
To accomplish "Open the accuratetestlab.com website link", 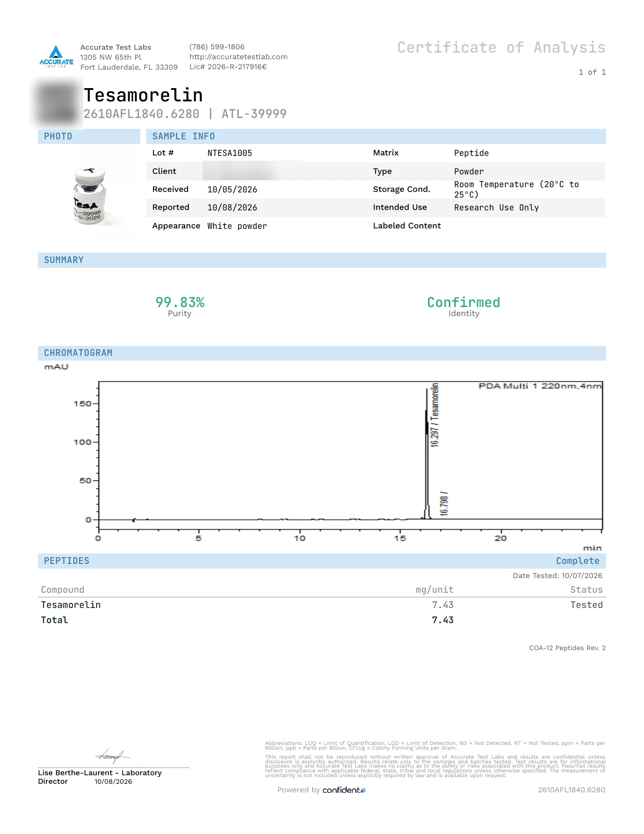I will 239,57.
